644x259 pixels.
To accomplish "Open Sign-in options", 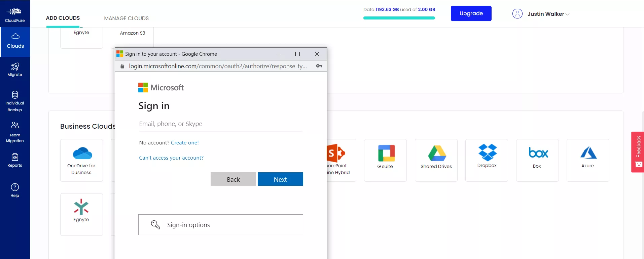I will (221, 225).
